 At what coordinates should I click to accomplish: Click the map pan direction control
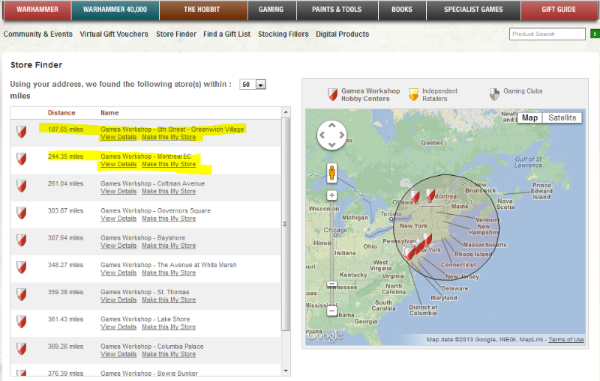point(332,135)
